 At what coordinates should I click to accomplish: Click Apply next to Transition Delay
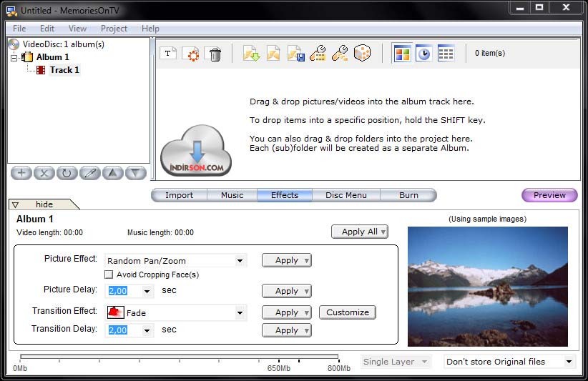(287, 330)
